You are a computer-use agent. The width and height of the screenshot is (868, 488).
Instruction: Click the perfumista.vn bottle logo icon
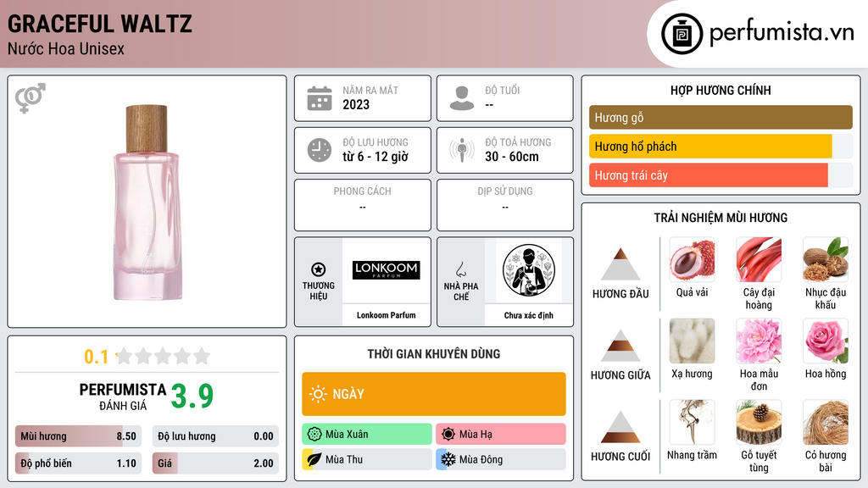tap(682, 34)
